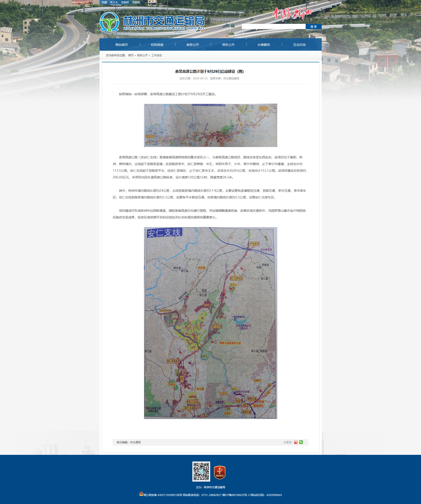Open the 网站首页 menu item

point(122,45)
